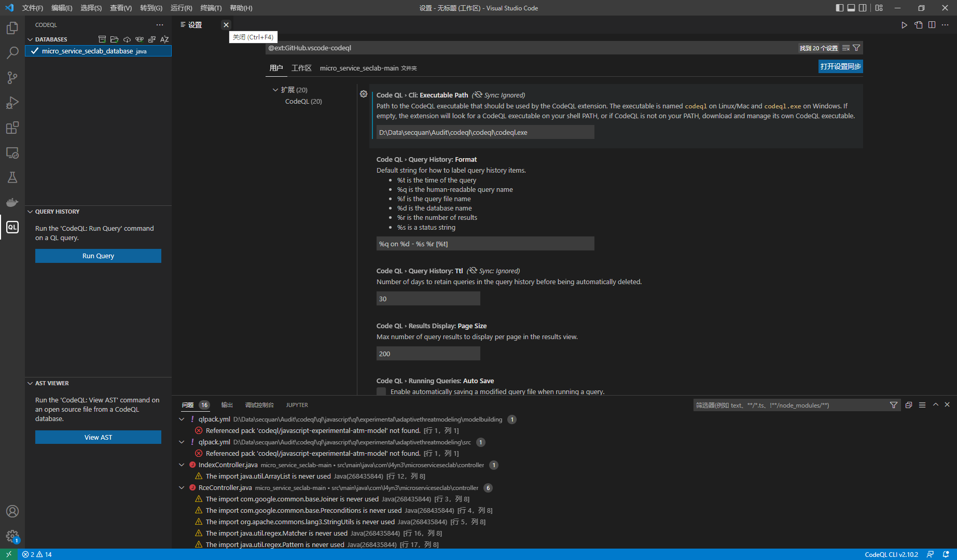
Task: Download database from GitHub octocat icon
Action: (140, 39)
